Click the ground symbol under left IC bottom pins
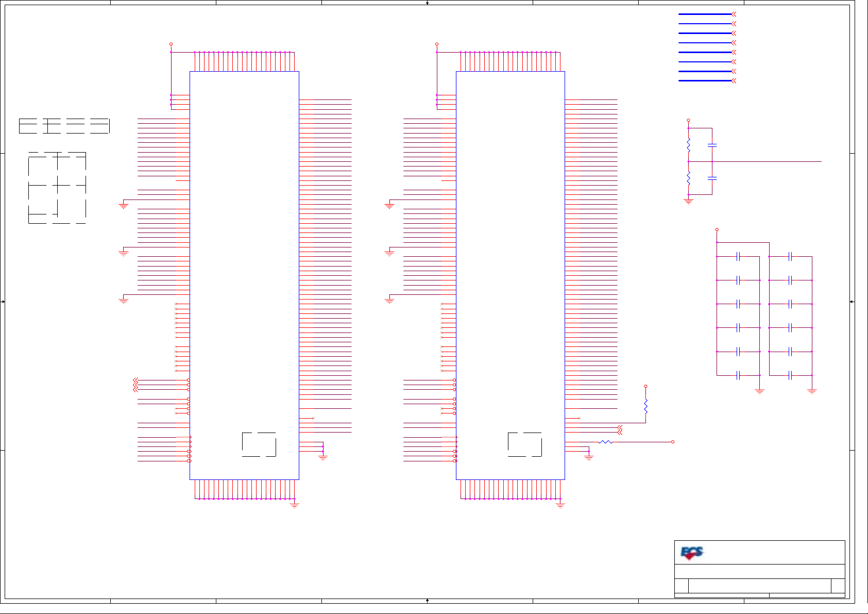The width and height of the screenshot is (868, 614). [x=294, y=505]
